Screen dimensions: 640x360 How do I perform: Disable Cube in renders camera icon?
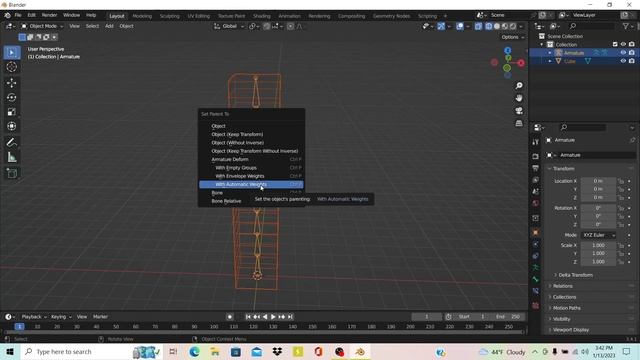(x=631, y=61)
